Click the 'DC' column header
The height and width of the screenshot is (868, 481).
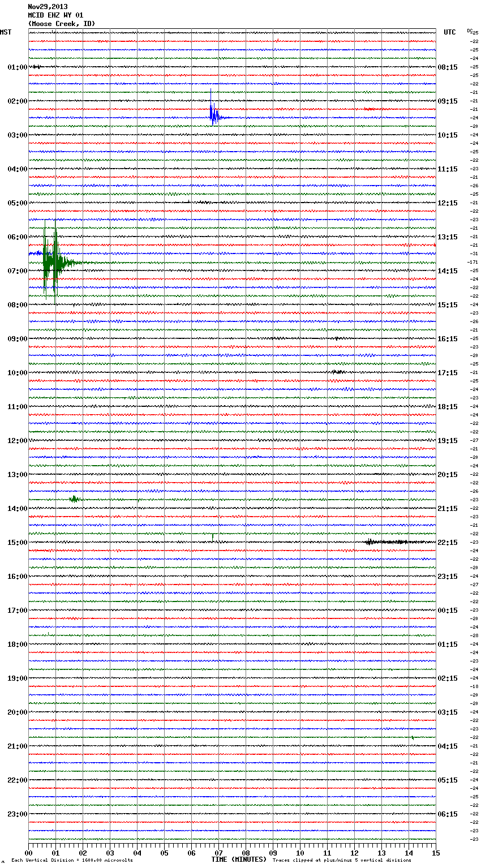pyautogui.click(x=469, y=31)
